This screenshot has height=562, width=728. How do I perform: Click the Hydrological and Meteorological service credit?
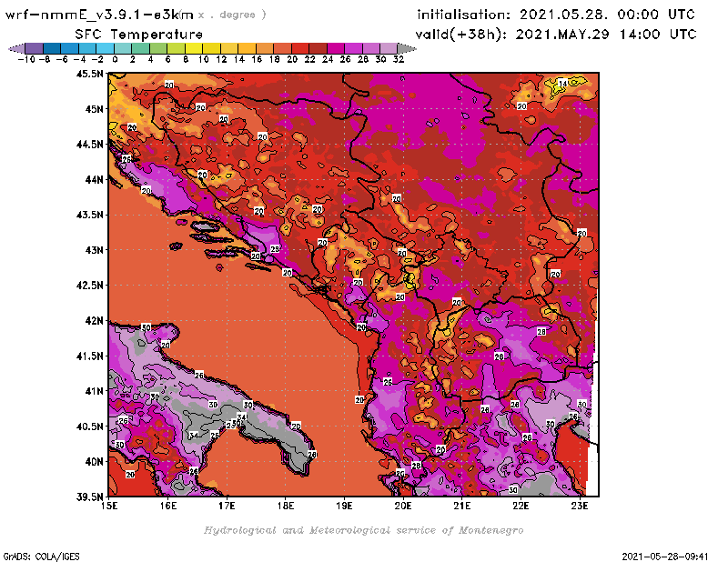(363, 530)
